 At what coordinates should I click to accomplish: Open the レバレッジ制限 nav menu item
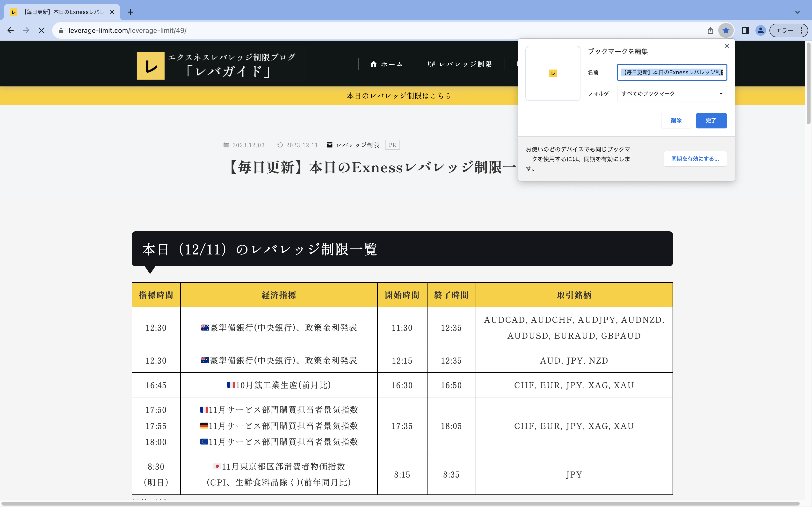[x=460, y=64]
